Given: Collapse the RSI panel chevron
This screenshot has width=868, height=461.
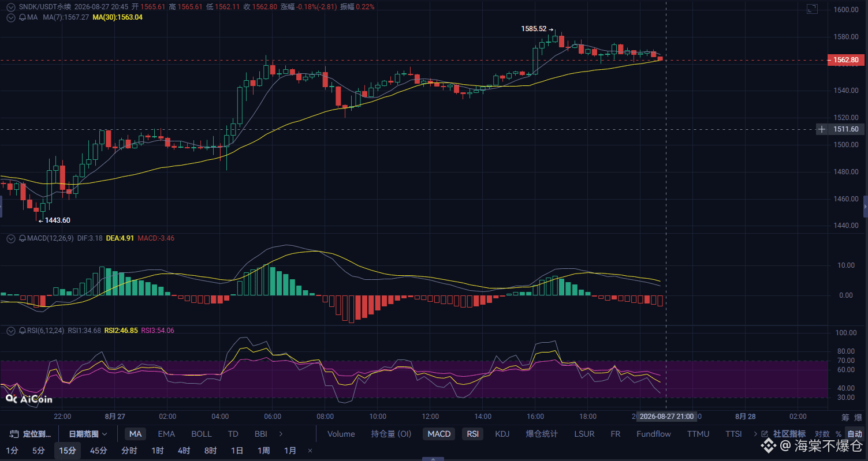Looking at the screenshot, I should 10,331.
